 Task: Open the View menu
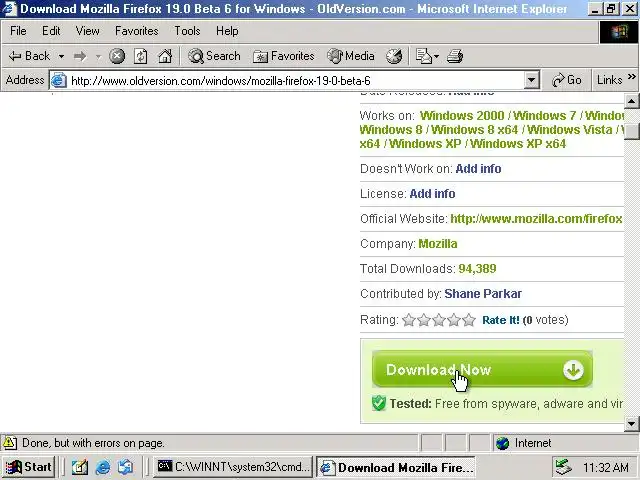pyautogui.click(x=87, y=31)
